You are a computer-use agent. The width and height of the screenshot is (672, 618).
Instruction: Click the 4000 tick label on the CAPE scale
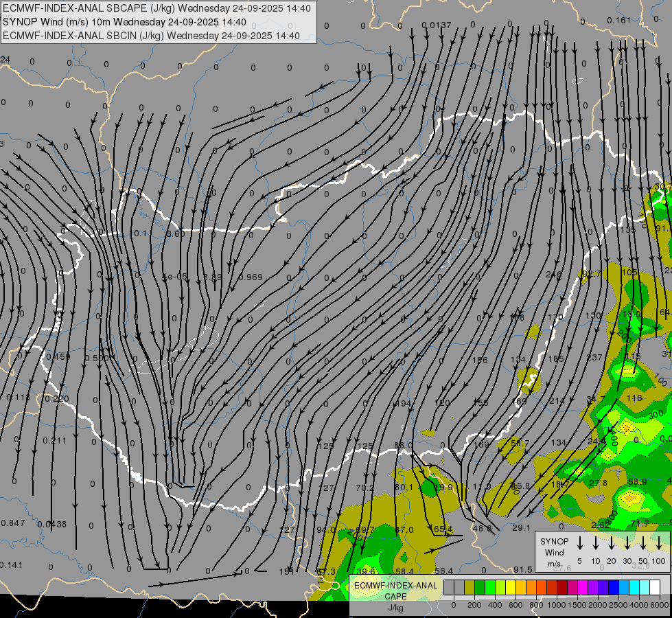639,605
